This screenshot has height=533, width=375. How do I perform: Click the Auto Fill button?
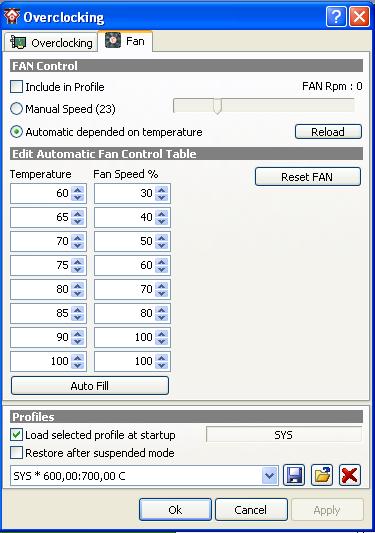click(x=90, y=386)
